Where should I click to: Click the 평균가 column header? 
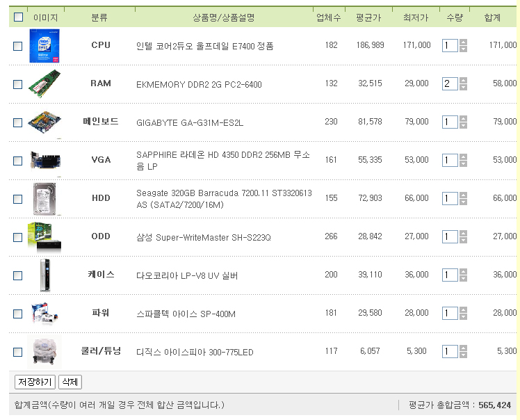(x=368, y=17)
